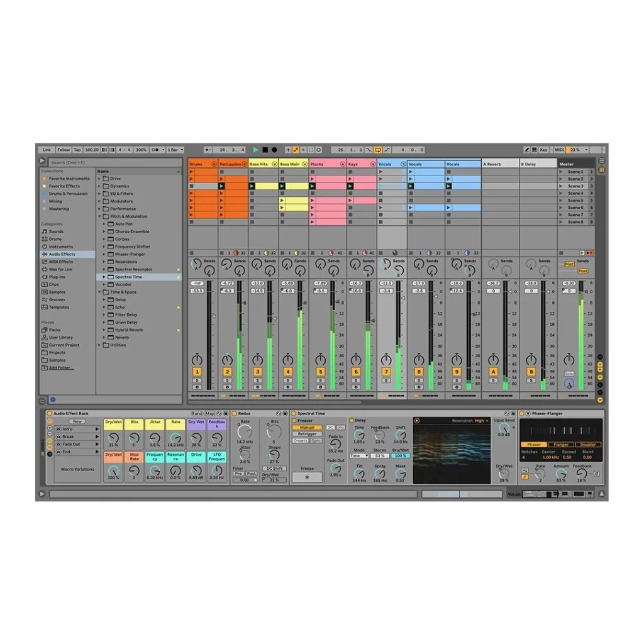
Task: Click the tempo field 100.00
Action: [92, 150]
